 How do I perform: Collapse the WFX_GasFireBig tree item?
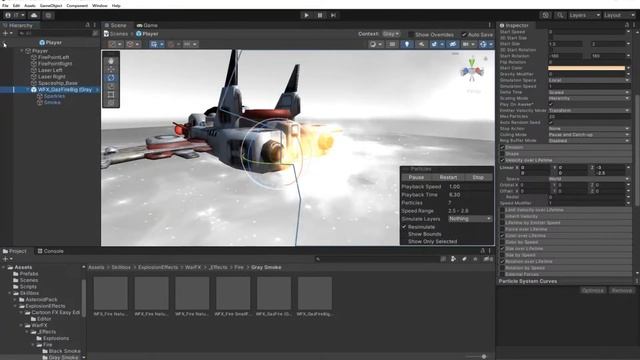click(27, 89)
